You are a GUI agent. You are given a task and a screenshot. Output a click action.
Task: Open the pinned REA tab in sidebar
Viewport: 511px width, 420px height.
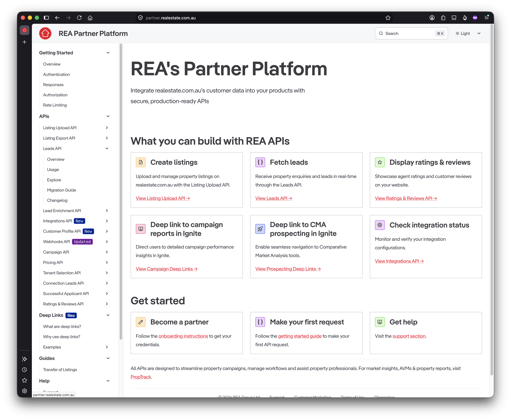tap(24, 30)
